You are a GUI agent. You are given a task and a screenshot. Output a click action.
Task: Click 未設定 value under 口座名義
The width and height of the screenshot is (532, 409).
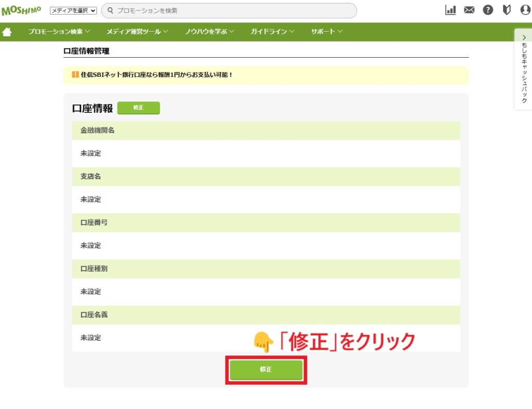90,338
